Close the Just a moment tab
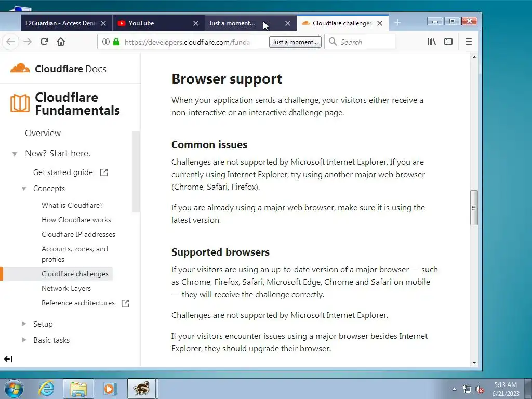The image size is (532, 399). coord(288,23)
